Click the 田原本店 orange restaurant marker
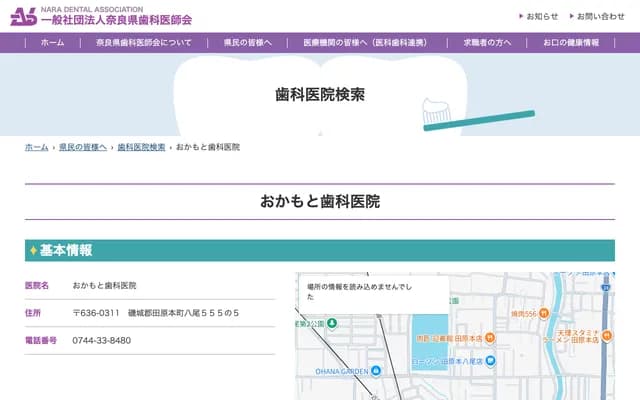Image resolution: width=640 pixels, height=400 pixels. click(x=490, y=338)
